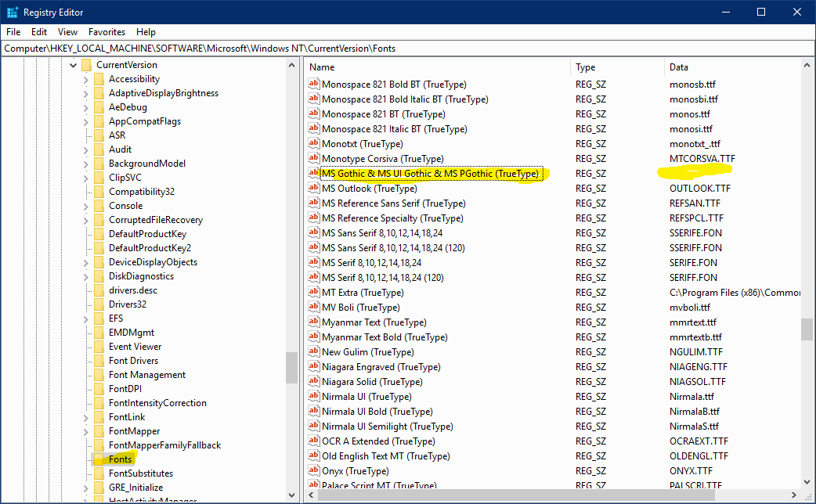Click the folder icon of the Fonts key

click(99, 459)
